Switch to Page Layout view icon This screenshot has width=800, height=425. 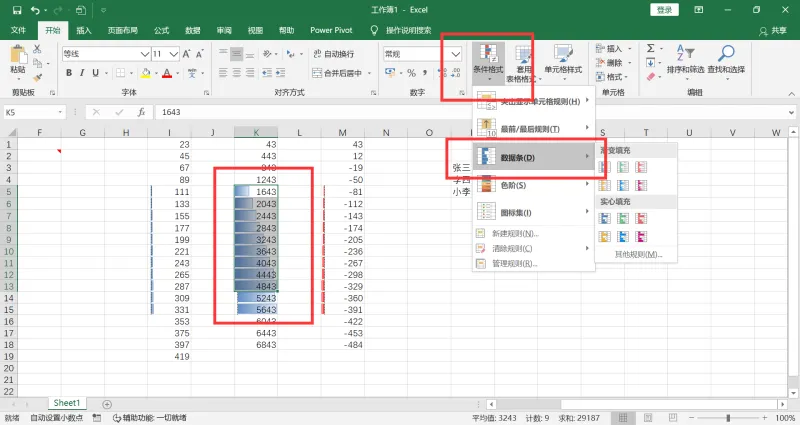click(x=648, y=418)
